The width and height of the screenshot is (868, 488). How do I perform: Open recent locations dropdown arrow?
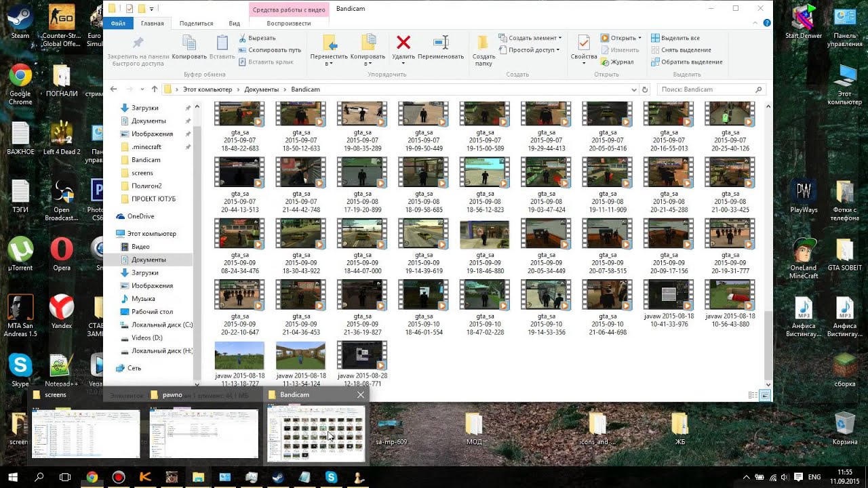point(142,89)
